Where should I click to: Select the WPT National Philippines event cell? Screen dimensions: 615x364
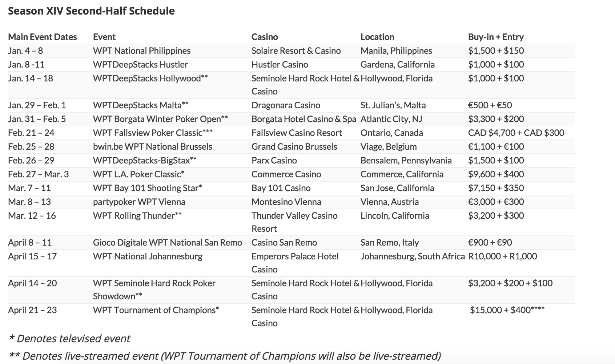click(142, 51)
